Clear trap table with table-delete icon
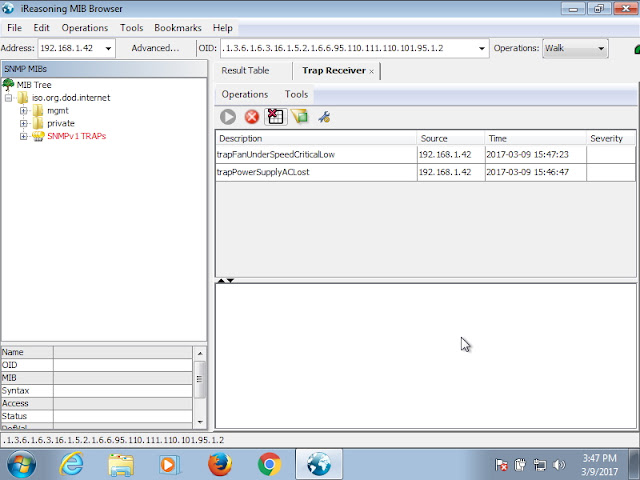Viewport: 640px width, 480px height. pos(276,117)
